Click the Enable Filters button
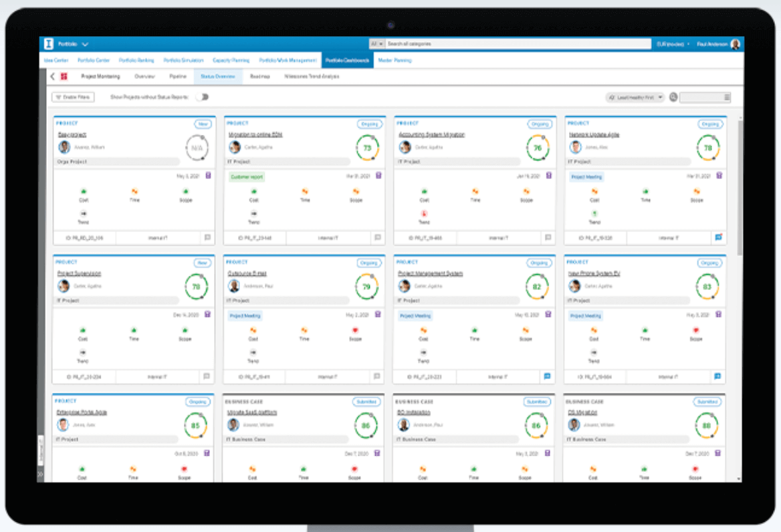This screenshot has height=532, width=781. point(72,97)
